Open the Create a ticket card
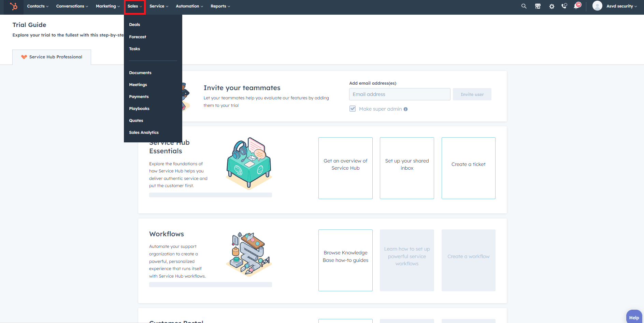Viewport: 644px width, 323px height. pyautogui.click(x=468, y=168)
